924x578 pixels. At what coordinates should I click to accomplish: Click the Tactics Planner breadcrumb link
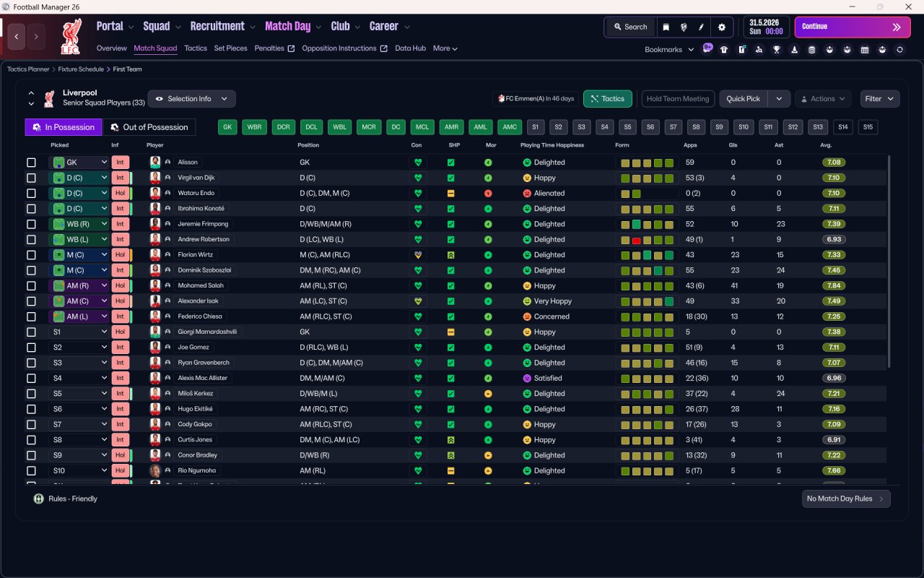pyautogui.click(x=28, y=69)
